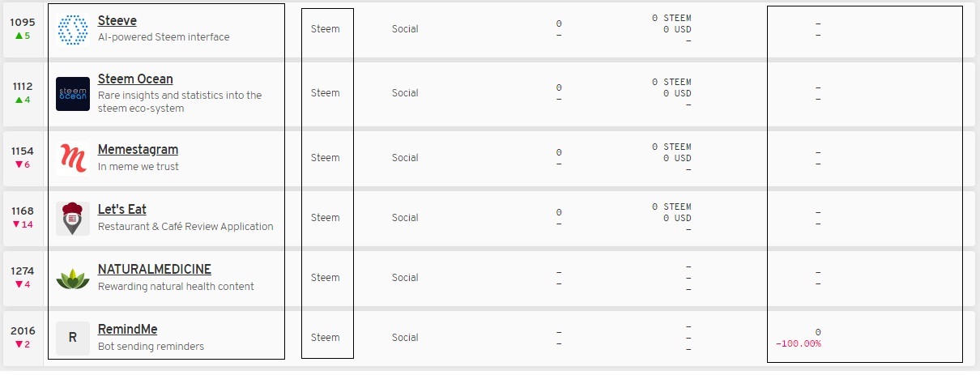Click the Let's Eat chef pin logo

point(73,218)
